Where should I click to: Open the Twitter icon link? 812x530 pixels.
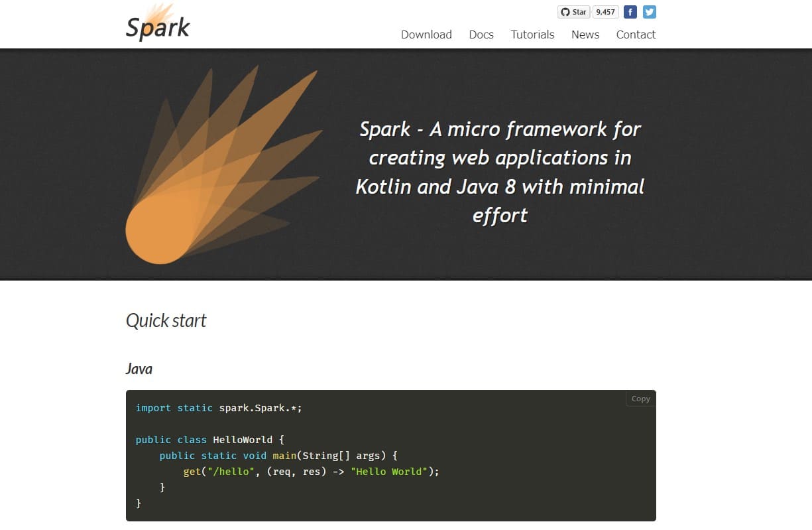point(650,12)
